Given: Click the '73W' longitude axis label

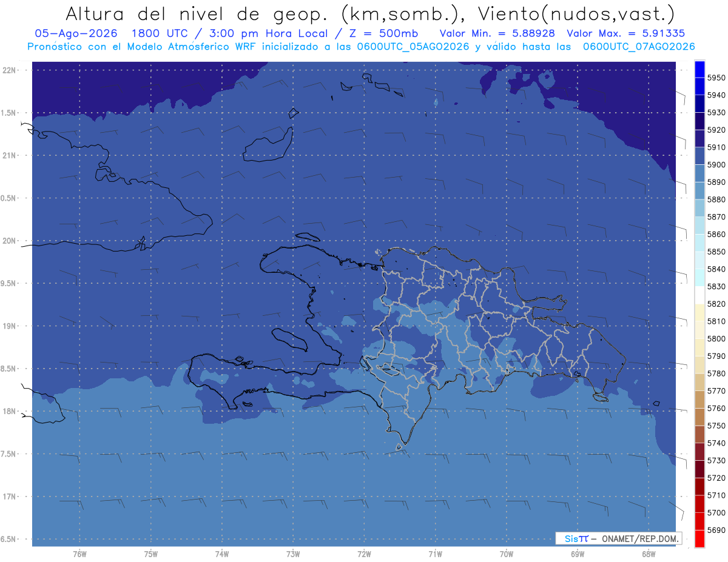Looking at the screenshot, I should point(293,554).
